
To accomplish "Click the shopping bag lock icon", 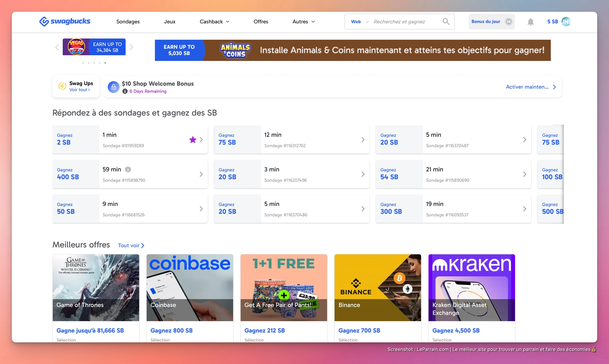I will 113,87.
